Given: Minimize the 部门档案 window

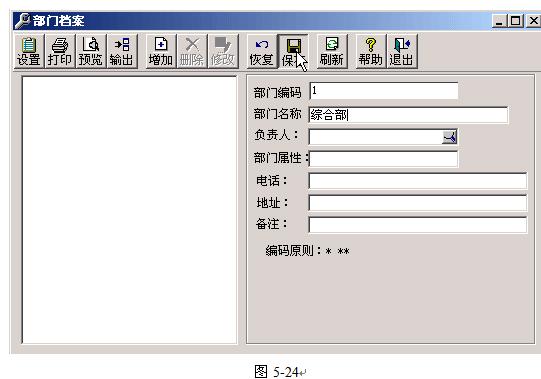Looking at the screenshot, I should pyautogui.click(x=499, y=21).
